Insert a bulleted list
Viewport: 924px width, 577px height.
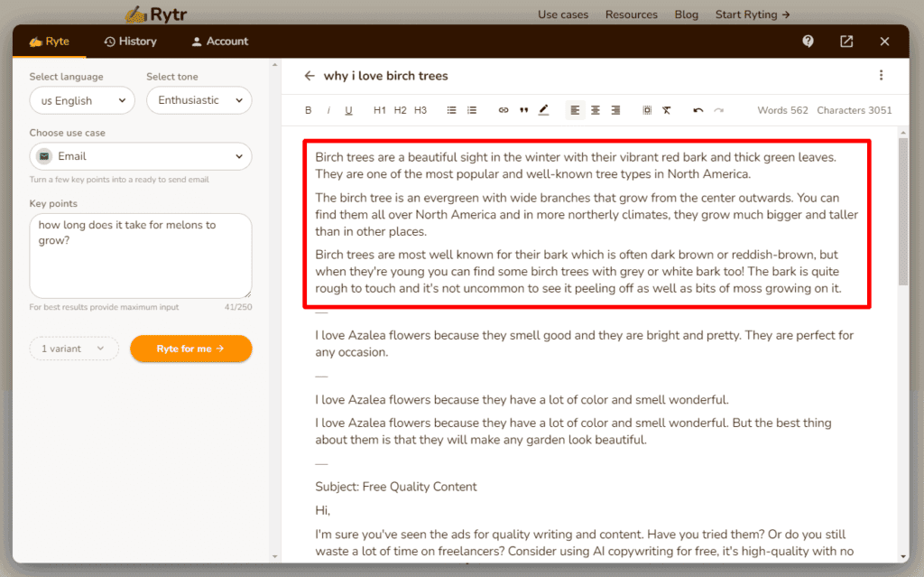451,110
